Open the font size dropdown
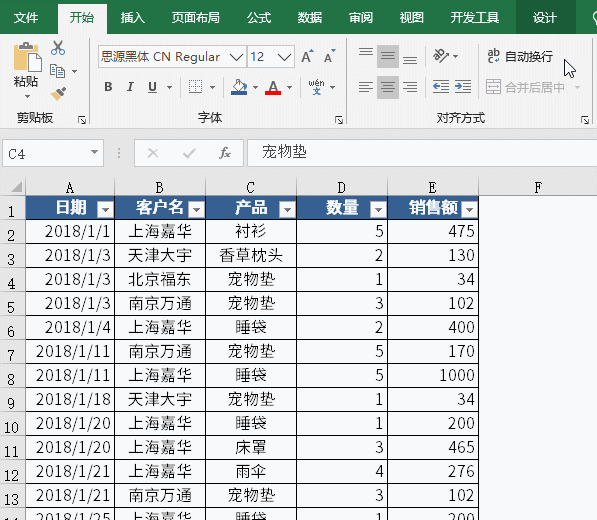 [284, 57]
